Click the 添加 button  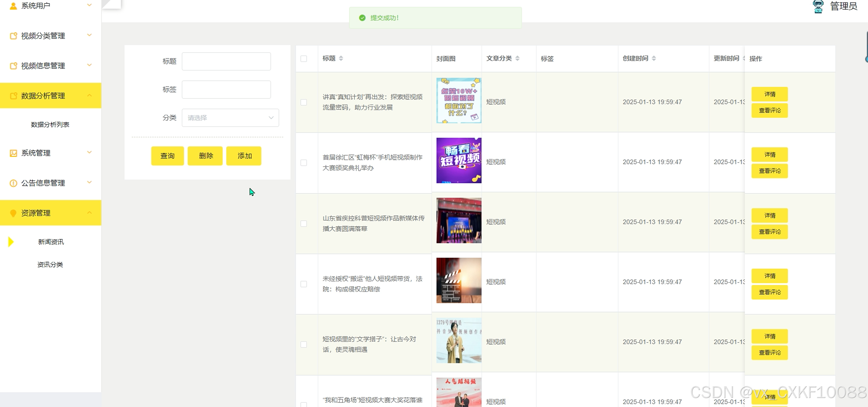(244, 156)
